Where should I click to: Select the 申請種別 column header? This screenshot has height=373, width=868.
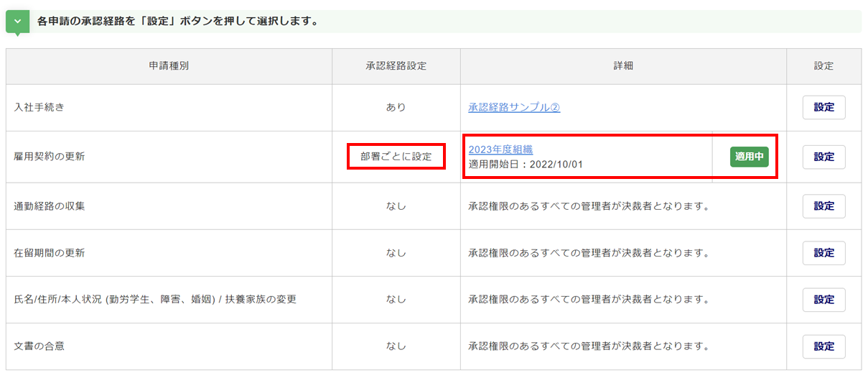[x=169, y=66]
